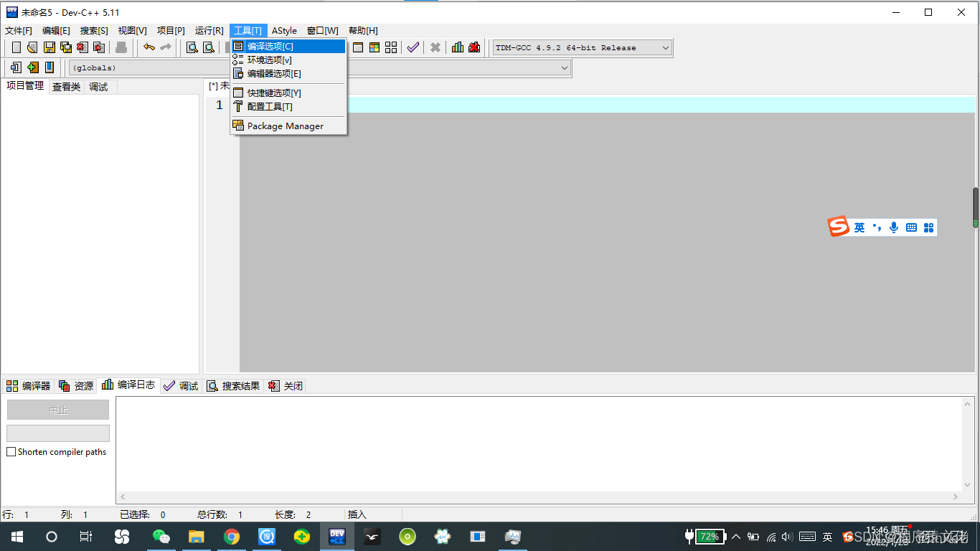980x551 pixels.
Task: Click the Syntax Check checkmark icon
Action: click(x=413, y=47)
